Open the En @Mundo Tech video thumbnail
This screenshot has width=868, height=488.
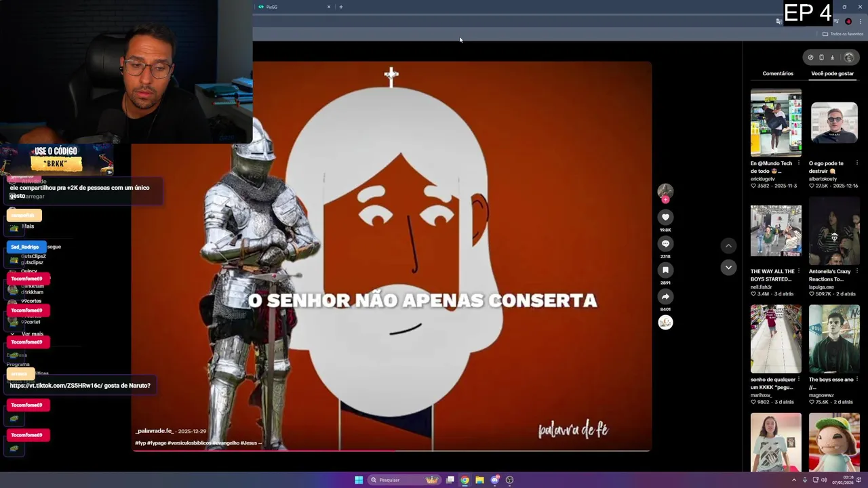pos(776,123)
